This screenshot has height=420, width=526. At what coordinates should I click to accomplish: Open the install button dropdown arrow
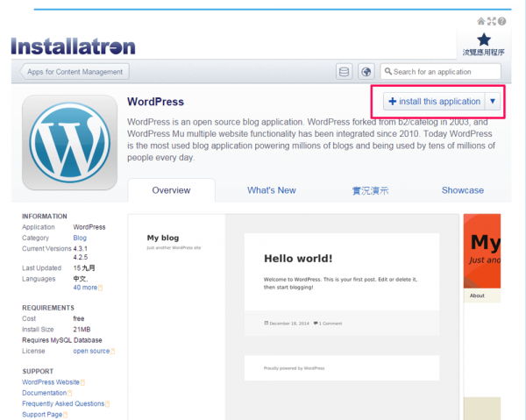pyautogui.click(x=493, y=102)
